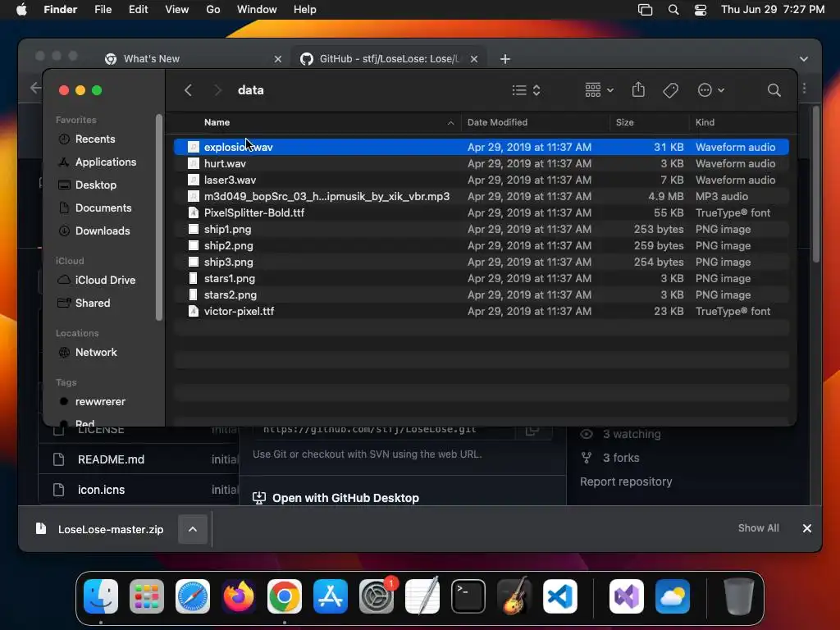Open the group-by grid dropdown
Image resolution: width=840 pixels, height=630 pixels.
coord(599,90)
